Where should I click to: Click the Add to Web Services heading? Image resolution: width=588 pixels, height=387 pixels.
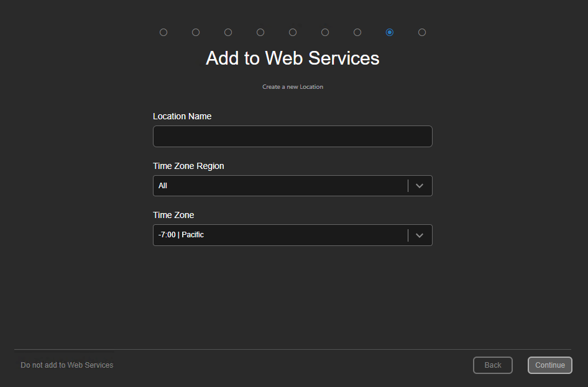point(293,58)
